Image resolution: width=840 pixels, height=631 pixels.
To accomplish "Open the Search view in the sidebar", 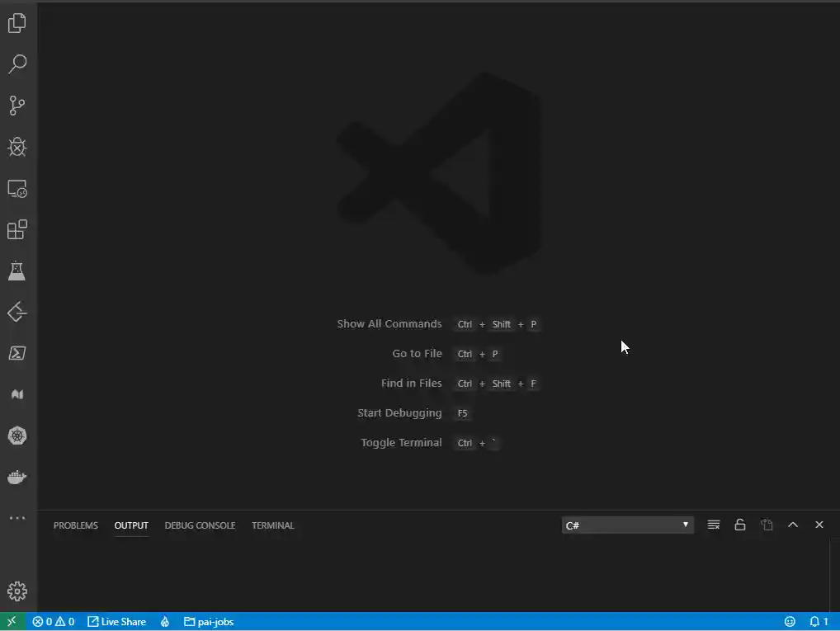I will (17, 64).
